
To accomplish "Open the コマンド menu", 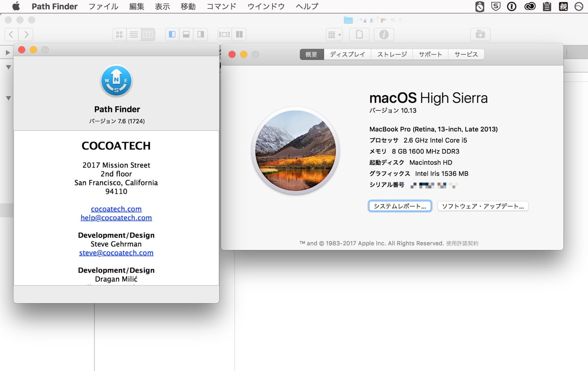I will [221, 6].
